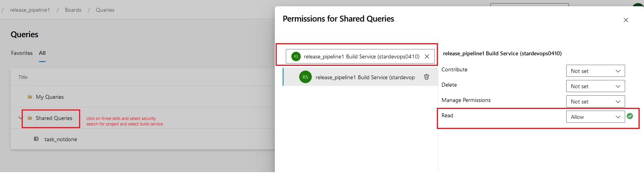
Task: Click the green check icon beside Read
Action: point(630,116)
